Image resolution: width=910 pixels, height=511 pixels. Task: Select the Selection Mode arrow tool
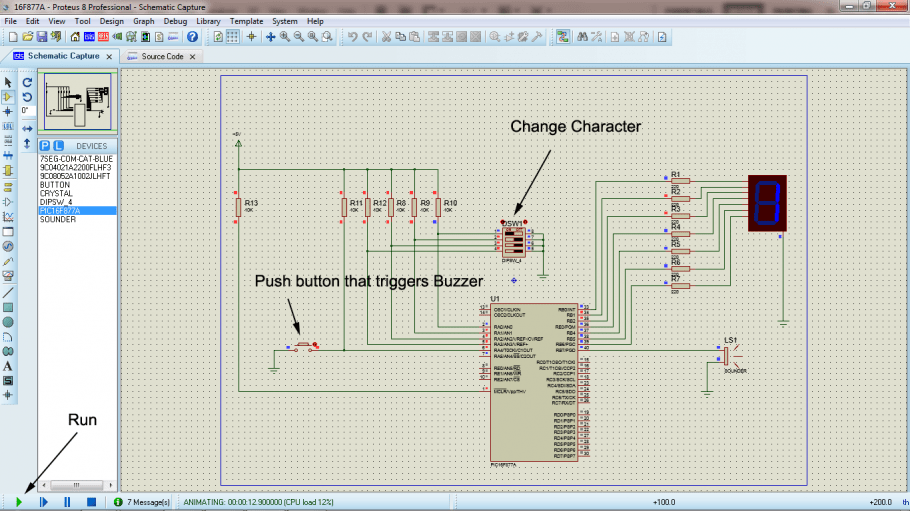(x=8, y=82)
